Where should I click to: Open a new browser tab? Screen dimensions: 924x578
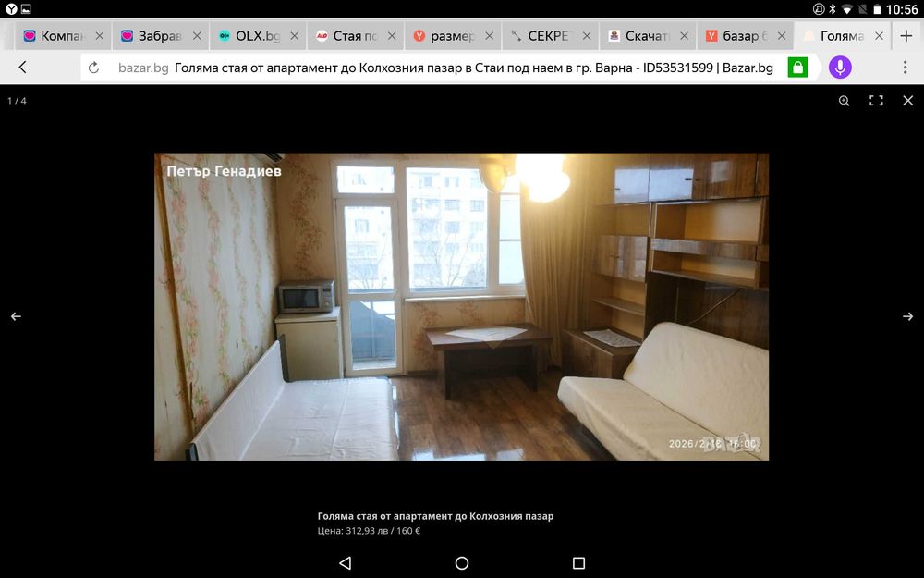(x=906, y=36)
